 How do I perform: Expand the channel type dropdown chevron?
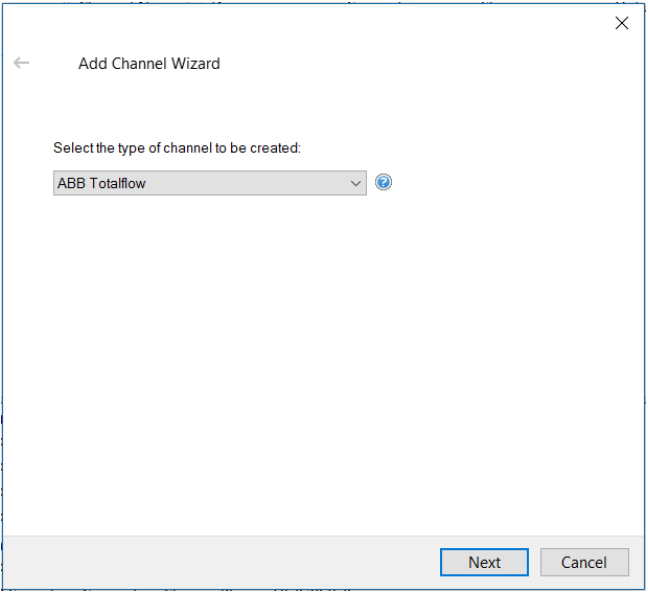coord(356,183)
